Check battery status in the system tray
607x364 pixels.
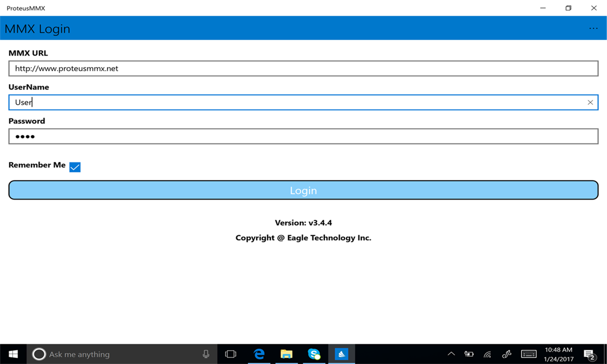point(469,354)
